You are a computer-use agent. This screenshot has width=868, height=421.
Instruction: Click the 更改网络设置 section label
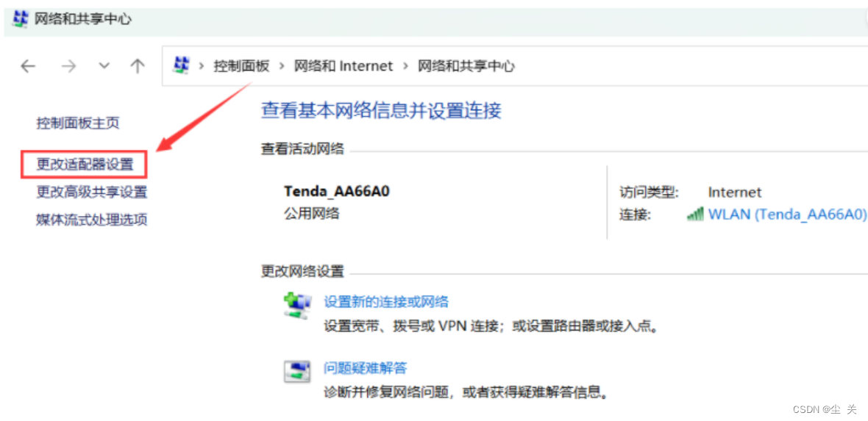pyautogui.click(x=302, y=271)
